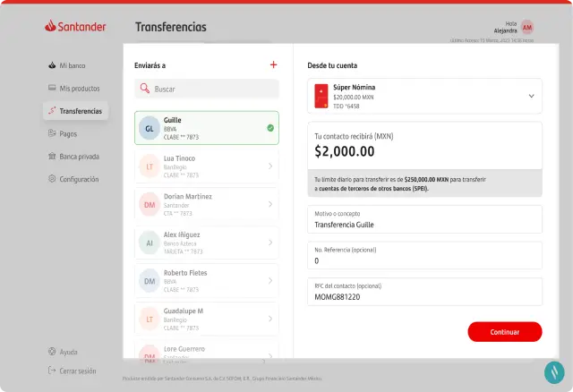Open Dorian Martinez contact chevron
This screenshot has width=573, height=392.
pyautogui.click(x=270, y=204)
